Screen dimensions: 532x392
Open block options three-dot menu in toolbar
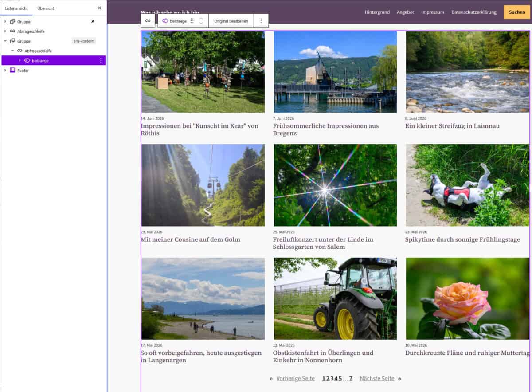pyautogui.click(x=261, y=21)
